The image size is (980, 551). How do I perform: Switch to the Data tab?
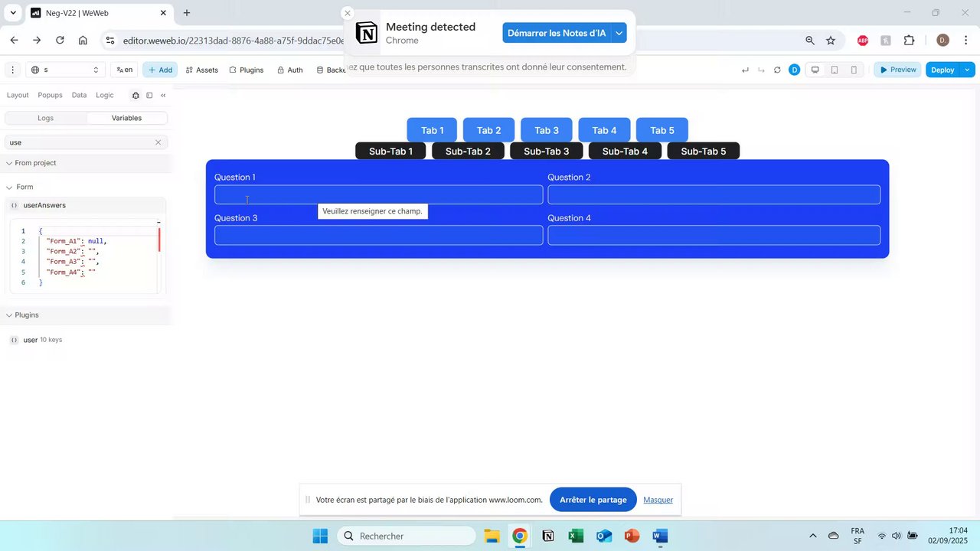tap(79, 95)
